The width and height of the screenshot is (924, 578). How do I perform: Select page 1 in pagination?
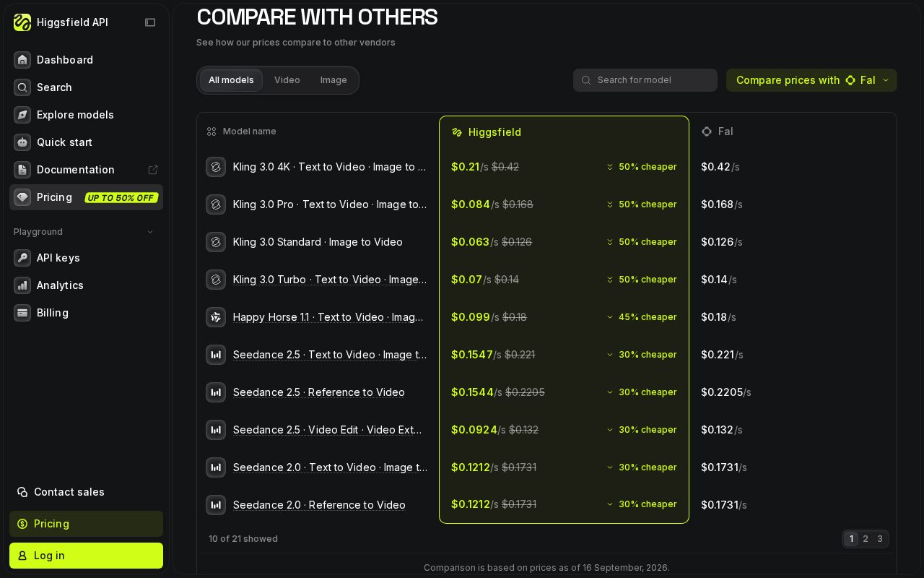coord(851,539)
